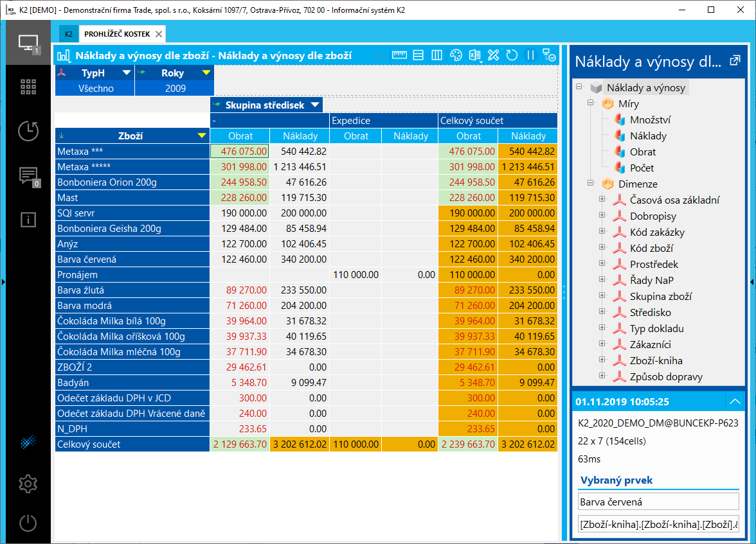
Task: Open the color palette formatting icon
Action: coord(456,55)
